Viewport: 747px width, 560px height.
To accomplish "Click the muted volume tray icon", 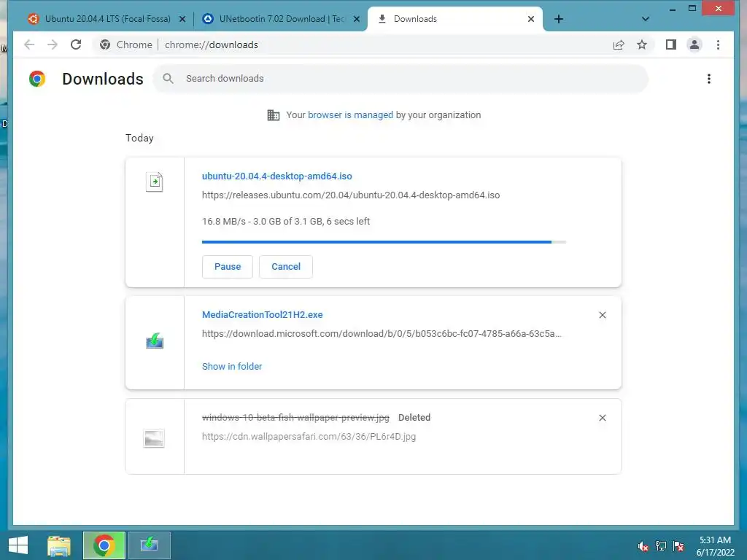I will (643, 546).
